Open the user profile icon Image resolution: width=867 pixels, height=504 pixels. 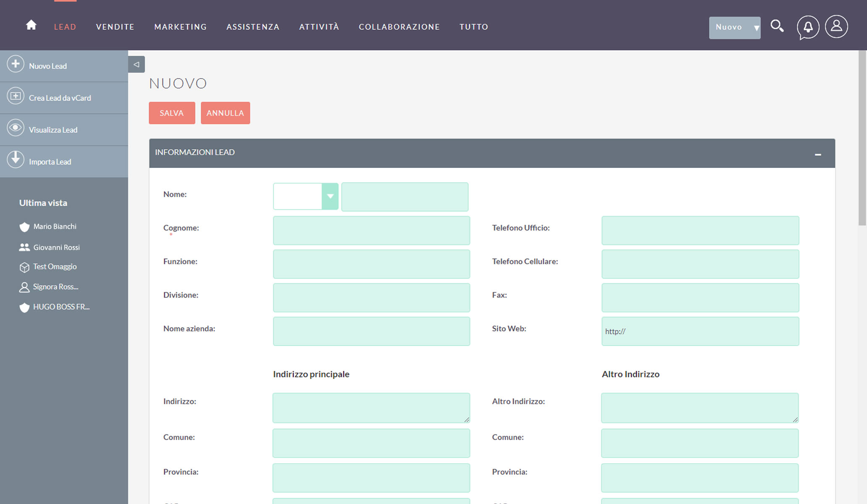836,26
